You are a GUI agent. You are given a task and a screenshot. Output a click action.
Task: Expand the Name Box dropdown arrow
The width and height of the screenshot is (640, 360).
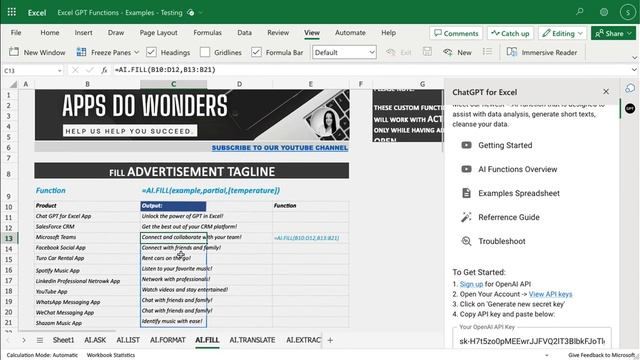(60, 71)
